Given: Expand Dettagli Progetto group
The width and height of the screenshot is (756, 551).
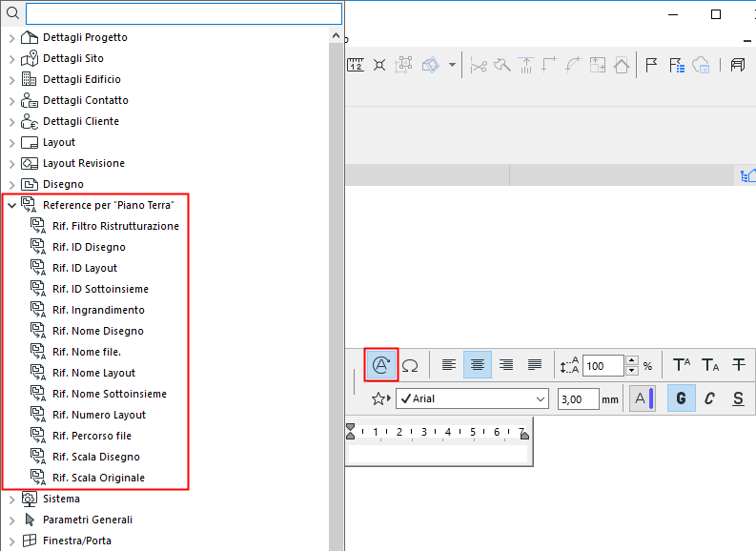Looking at the screenshot, I should click(12, 37).
